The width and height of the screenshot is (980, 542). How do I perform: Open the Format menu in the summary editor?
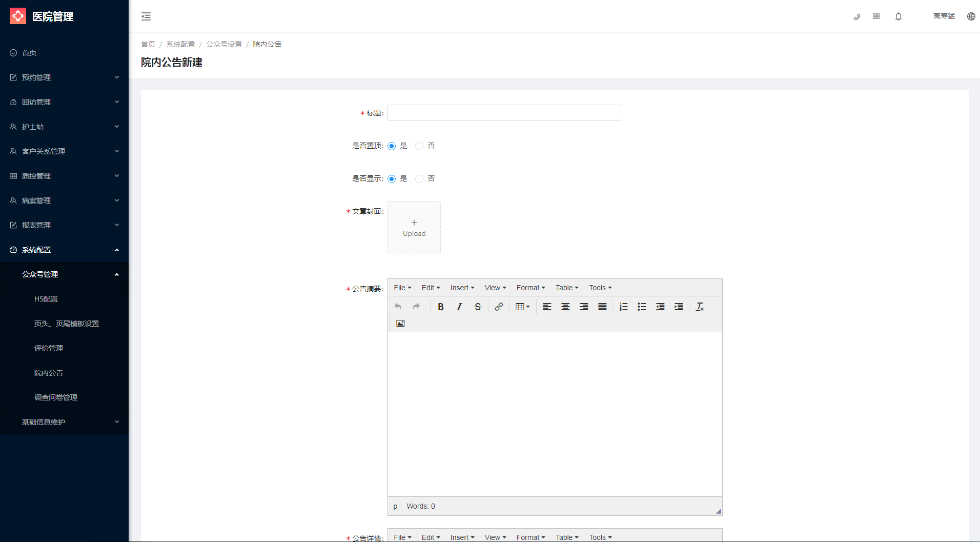pyautogui.click(x=530, y=288)
